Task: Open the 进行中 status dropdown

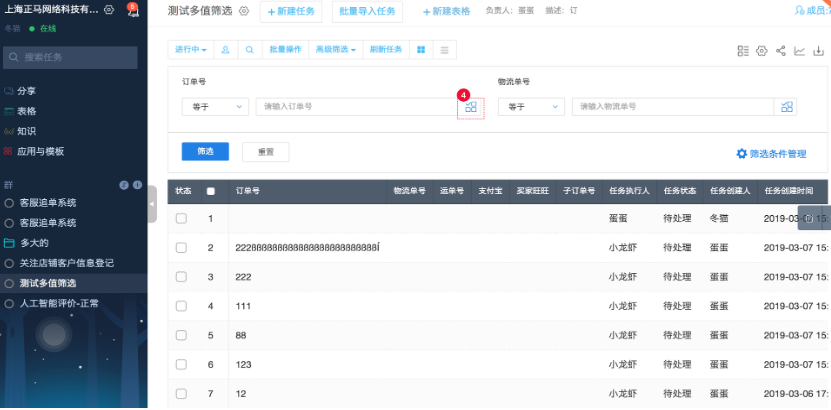Action: pyautogui.click(x=191, y=50)
